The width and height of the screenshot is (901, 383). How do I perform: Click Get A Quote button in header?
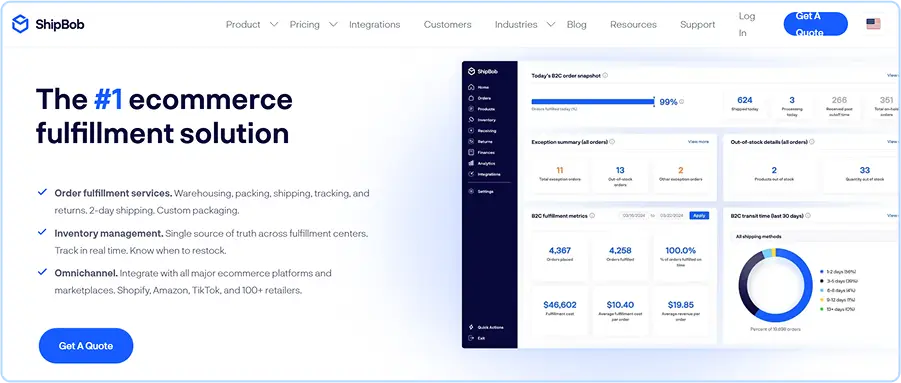(815, 24)
